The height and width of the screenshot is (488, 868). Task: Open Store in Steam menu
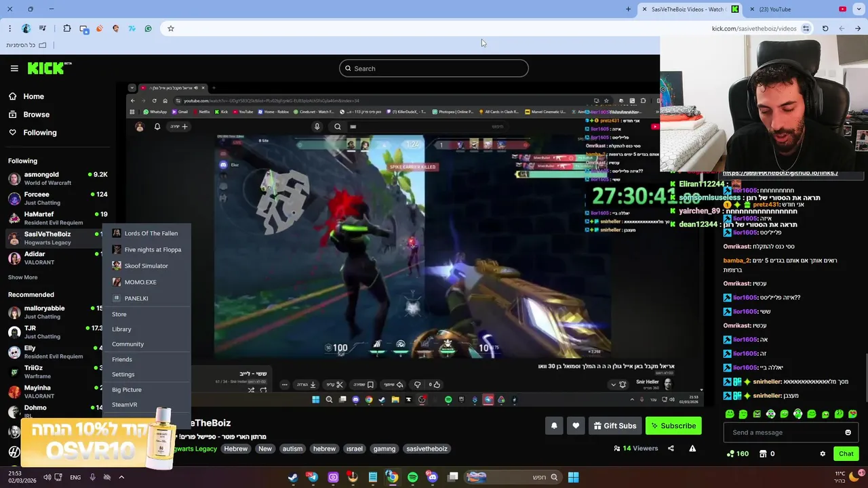coord(119,314)
